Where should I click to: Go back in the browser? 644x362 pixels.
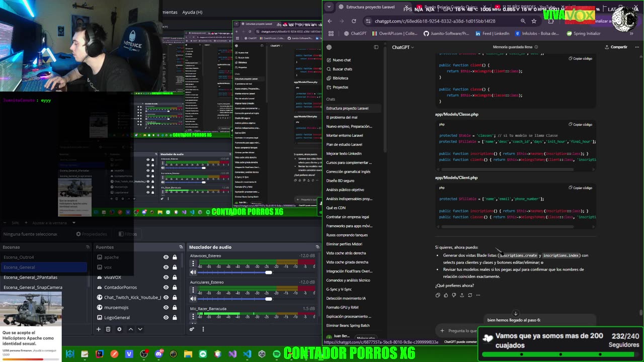[x=330, y=21]
